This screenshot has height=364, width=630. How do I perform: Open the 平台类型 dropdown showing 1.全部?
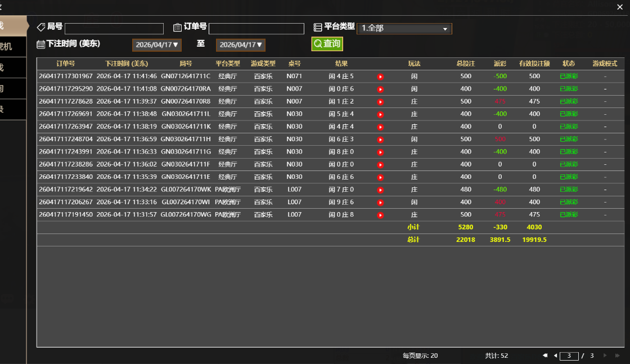coord(404,29)
